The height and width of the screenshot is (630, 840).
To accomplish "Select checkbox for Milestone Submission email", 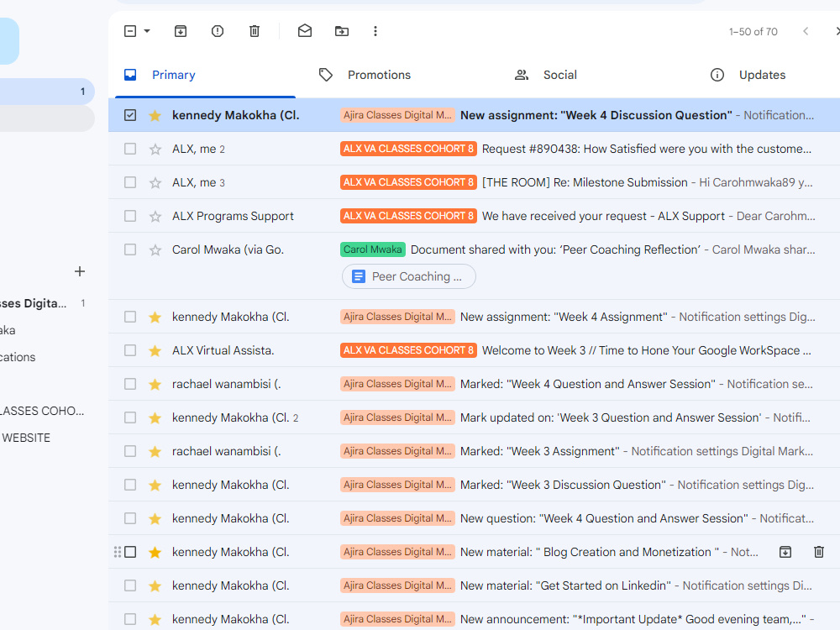I will click(x=130, y=182).
